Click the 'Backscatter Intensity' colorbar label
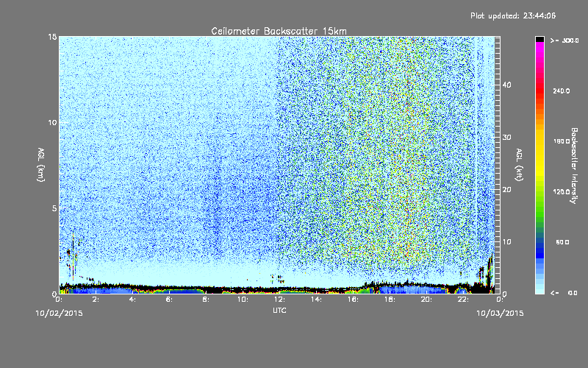The height and width of the screenshot is (368, 588). 574,166
